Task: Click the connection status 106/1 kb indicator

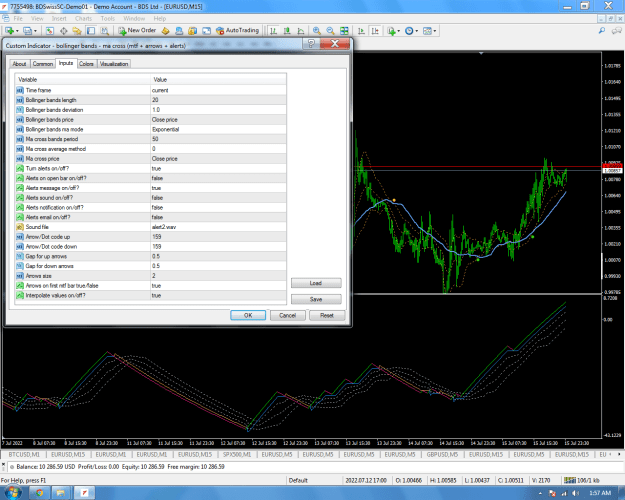Action: point(582,480)
